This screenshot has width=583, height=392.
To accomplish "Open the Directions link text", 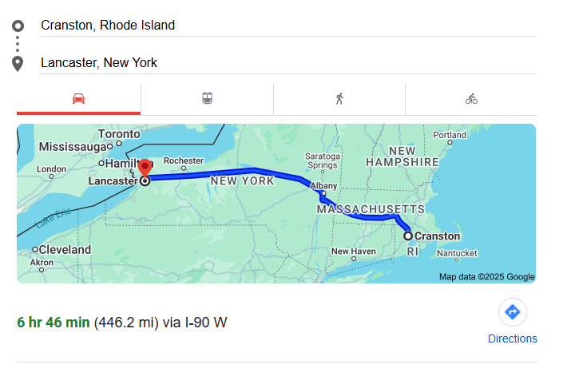I will [x=513, y=339].
